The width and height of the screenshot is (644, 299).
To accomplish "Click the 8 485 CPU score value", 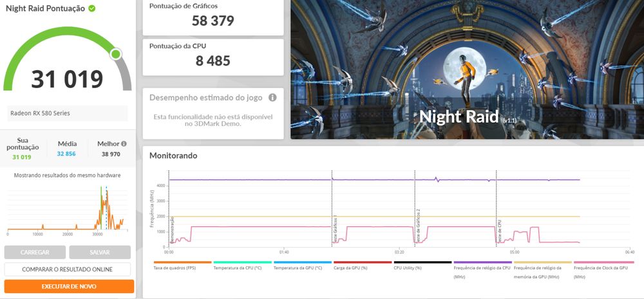I will click(213, 60).
